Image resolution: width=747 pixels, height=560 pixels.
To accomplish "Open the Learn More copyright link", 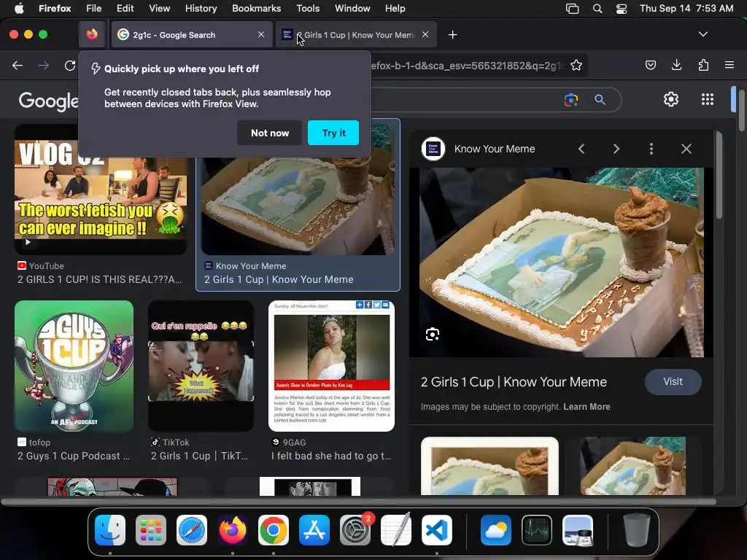I will click(587, 407).
